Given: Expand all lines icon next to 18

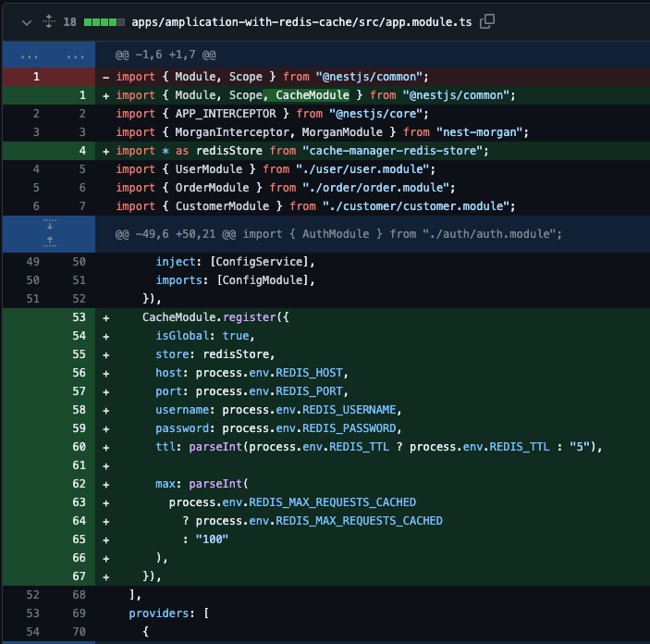Looking at the screenshot, I should point(49,21).
